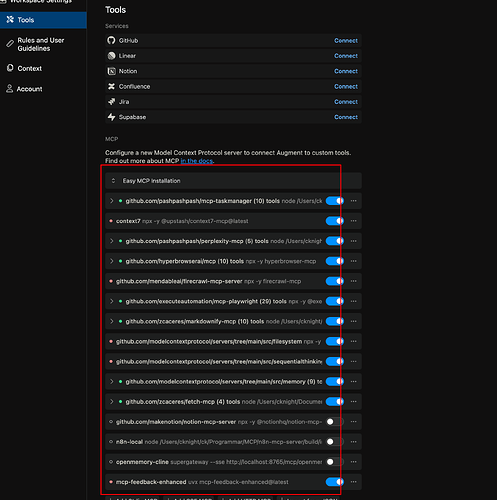Viewport: 497px width, 500px height.
Task: Open more options for hyperbrowserai/mcp
Action: click(x=354, y=261)
